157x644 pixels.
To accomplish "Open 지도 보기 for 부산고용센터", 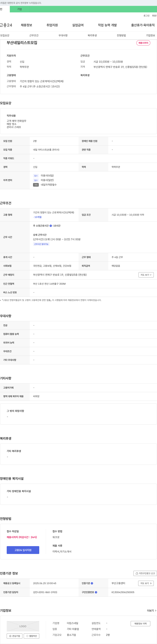I will click(146, 583).
